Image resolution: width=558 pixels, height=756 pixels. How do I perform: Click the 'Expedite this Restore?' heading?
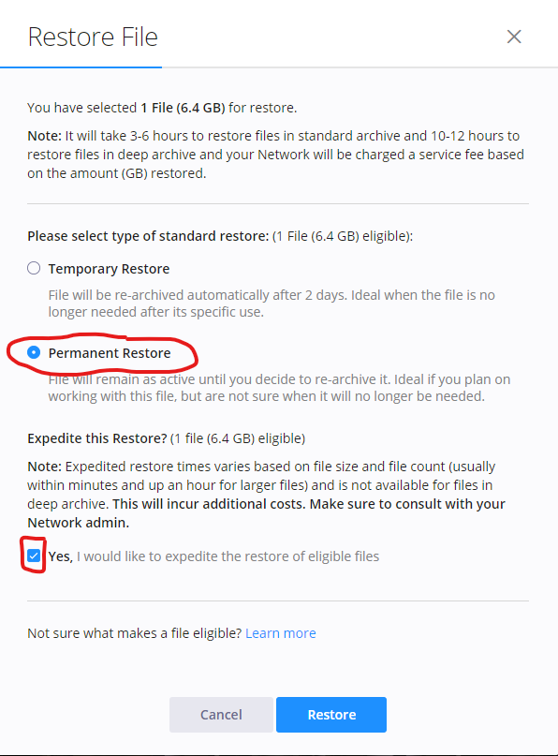(x=96, y=438)
